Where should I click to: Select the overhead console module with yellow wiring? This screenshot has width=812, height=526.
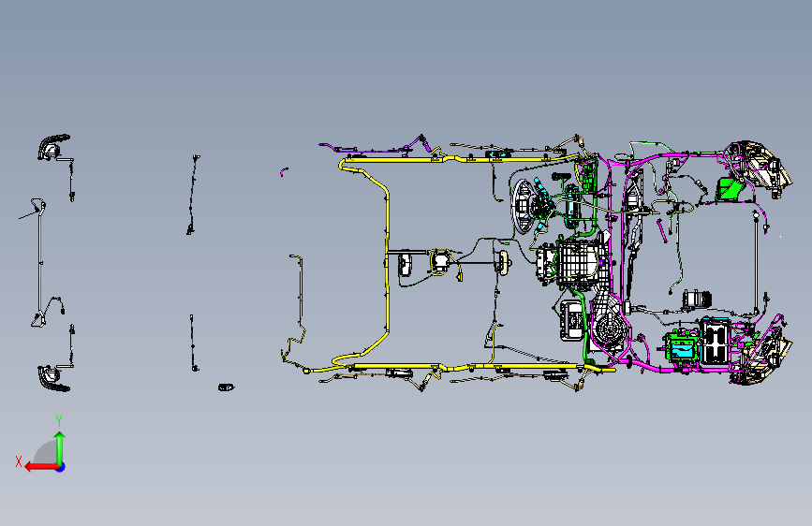click(x=440, y=262)
